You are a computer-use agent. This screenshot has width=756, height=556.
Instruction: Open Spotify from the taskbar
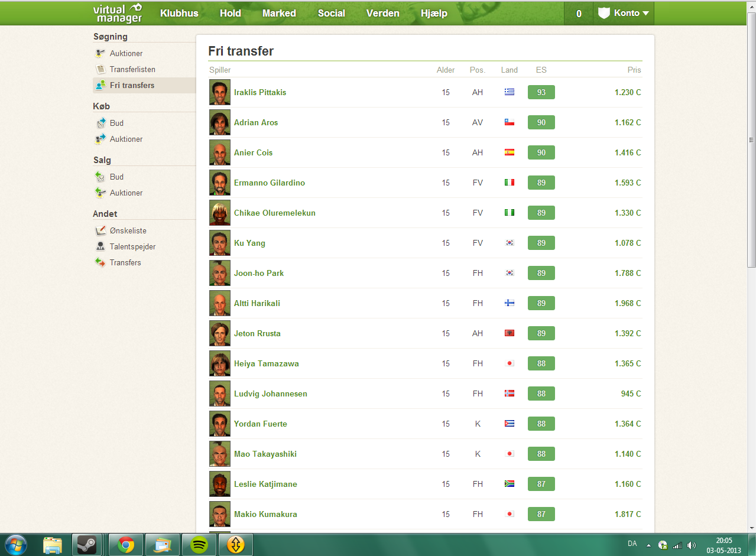pos(199,544)
